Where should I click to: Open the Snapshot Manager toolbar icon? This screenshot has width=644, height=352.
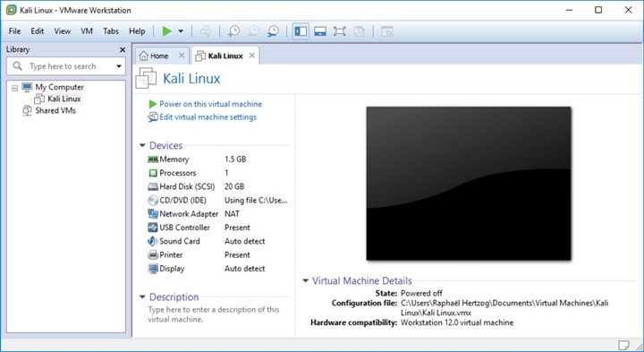(273, 31)
